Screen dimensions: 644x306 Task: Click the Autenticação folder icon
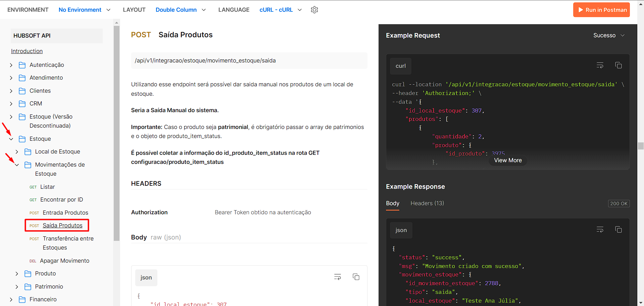[x=22, y=65]
